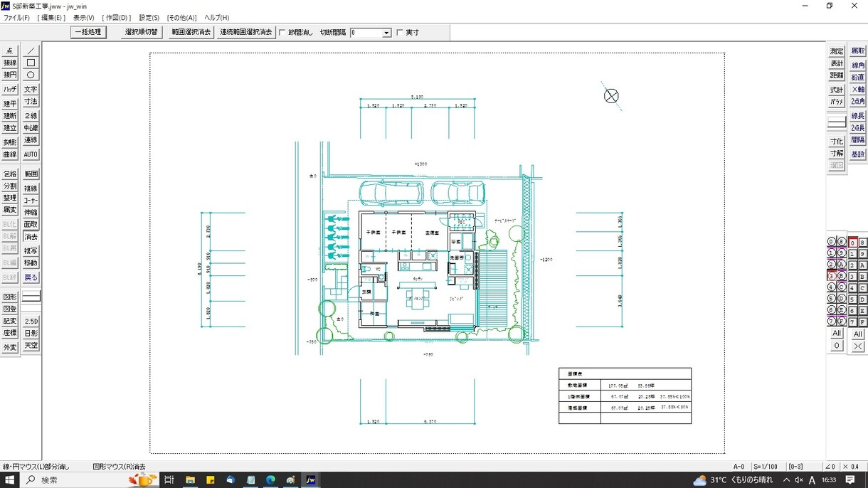Open line attribute swatch below パラメ
The width and height of the screenshot is (868, 488).
pyautogui.click(x=837, y=122)
